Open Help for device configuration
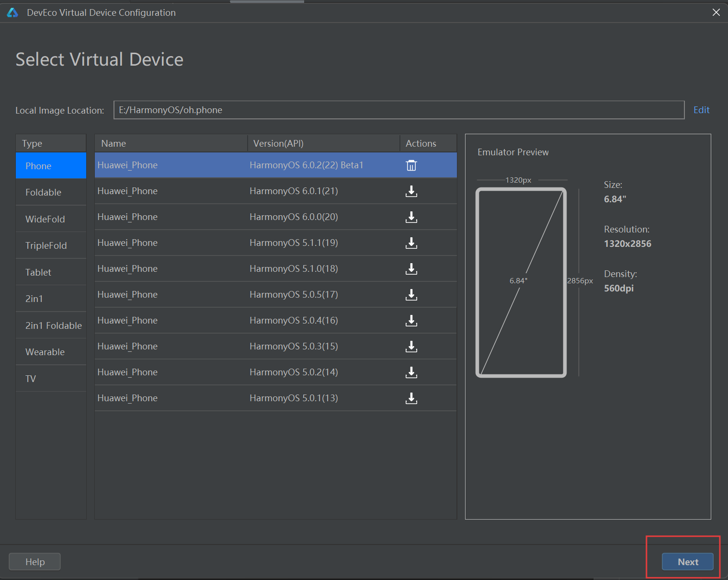This screenshot has width=728, height=580. click(x=35, y=562)
